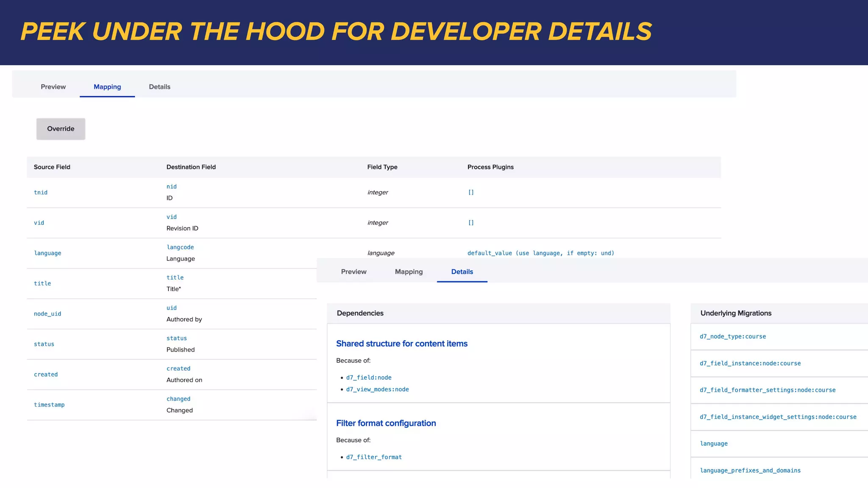Open d7_field_formatter_settings:node:course migration
Image resolution: width=868 pixels, height=488 pixels.
click(768, 390)
